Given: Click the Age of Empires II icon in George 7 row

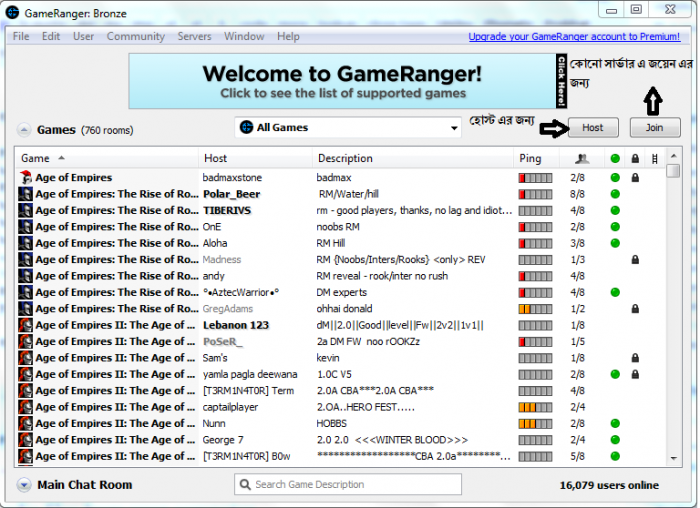Looking at the screenshot, I should click(x=25, y=440).
